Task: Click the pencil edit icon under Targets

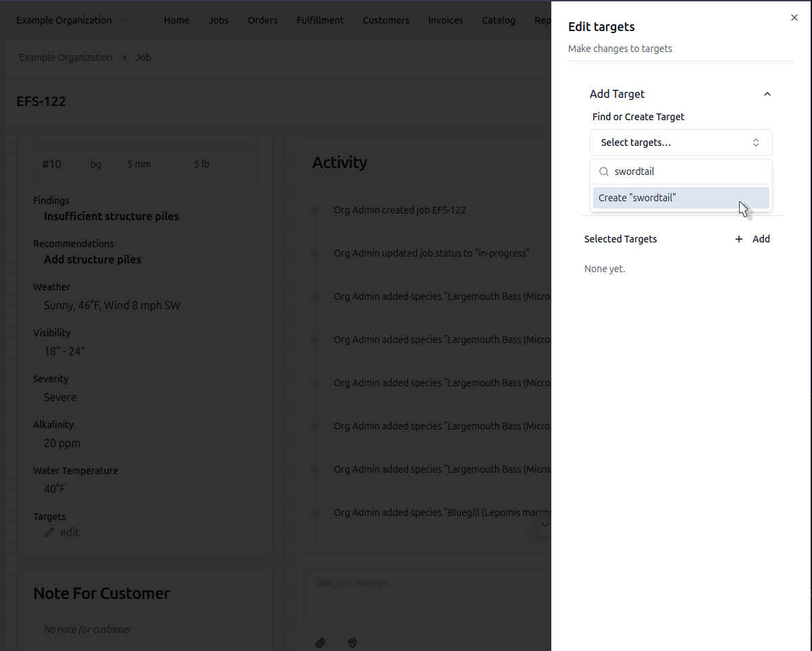Action: coord(49,532)
